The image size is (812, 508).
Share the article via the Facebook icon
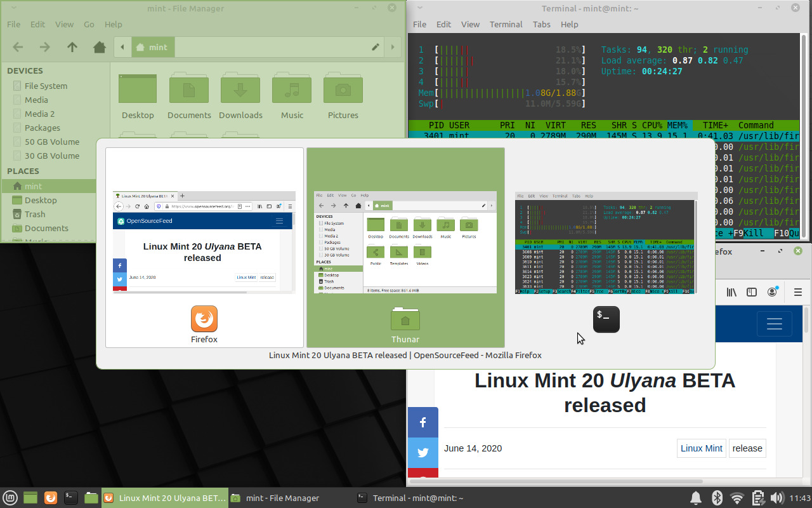(423, 422)
